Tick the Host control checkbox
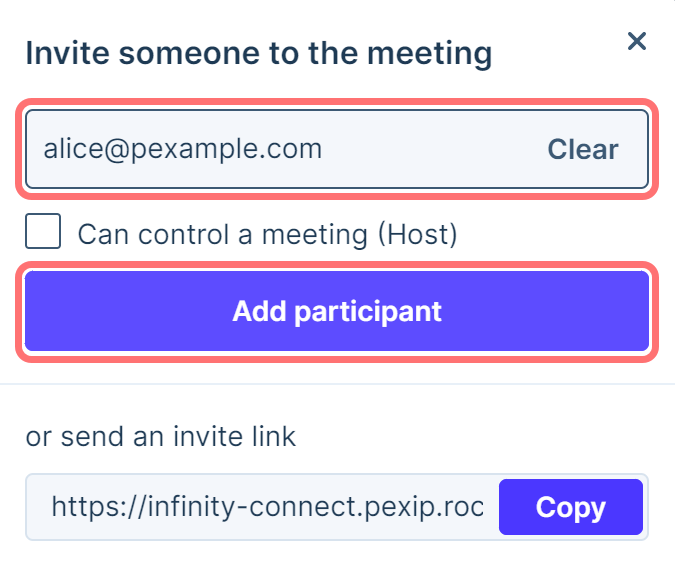 click(x=43, y=233)
